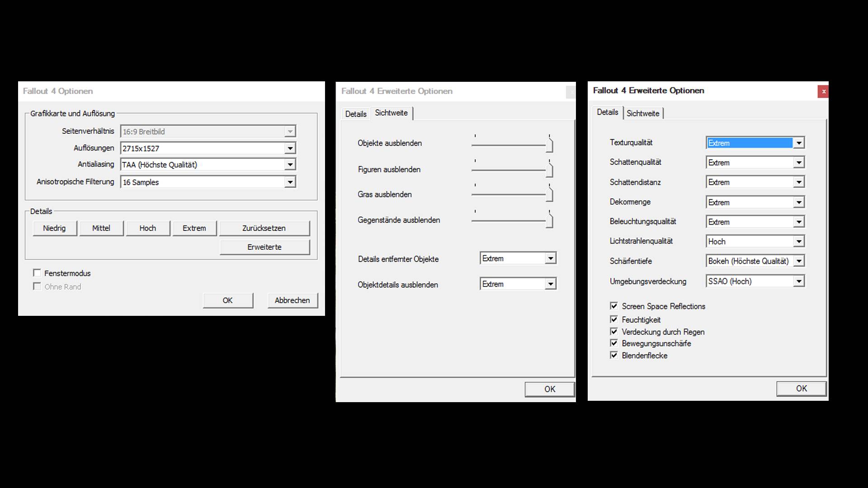This screenshot has width=868, height=488.
Task: Click the Gegenstände ausblenden slider thumb
Action: [549, 221]
